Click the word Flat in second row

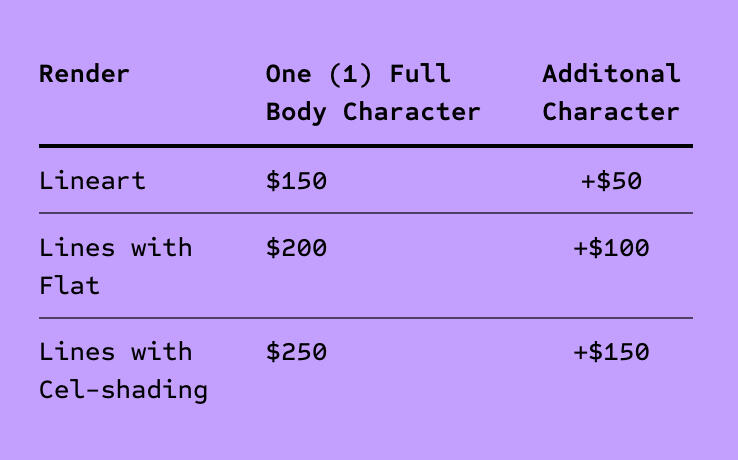[x=69, y=286]
